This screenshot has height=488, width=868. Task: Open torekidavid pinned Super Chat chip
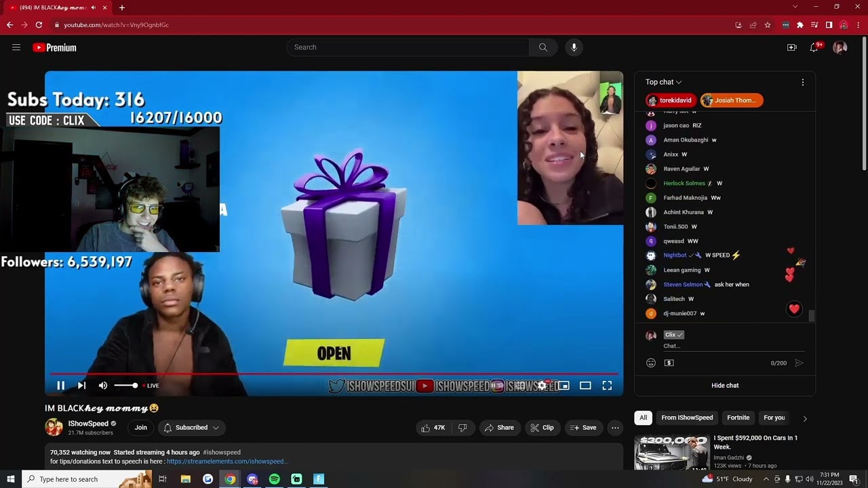click(671, 100)
